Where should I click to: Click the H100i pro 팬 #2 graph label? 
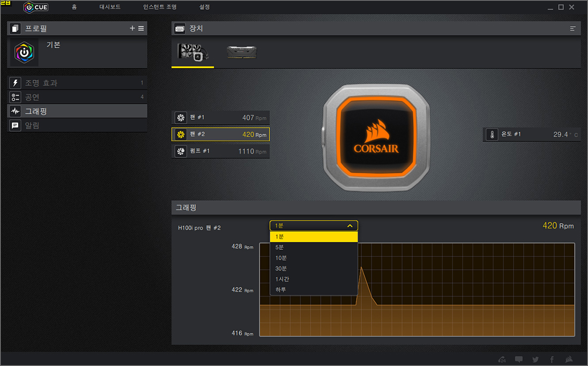pyautogui.click(x=199, y=228)
